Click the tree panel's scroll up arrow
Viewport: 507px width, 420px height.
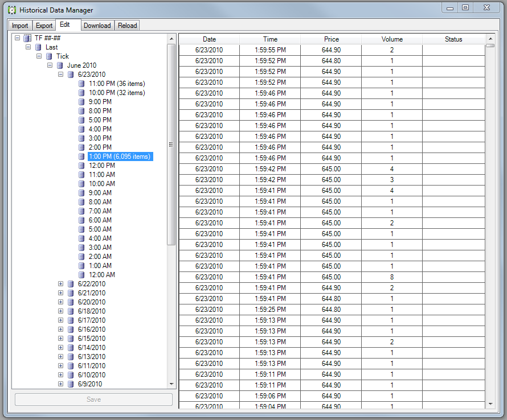click(x=171, y=39)
